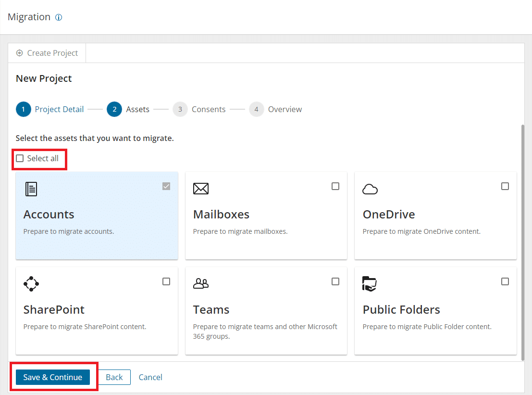The image size is (532, 395).
Task: Tick the Select all checkbox
Action: pos(20,158)
